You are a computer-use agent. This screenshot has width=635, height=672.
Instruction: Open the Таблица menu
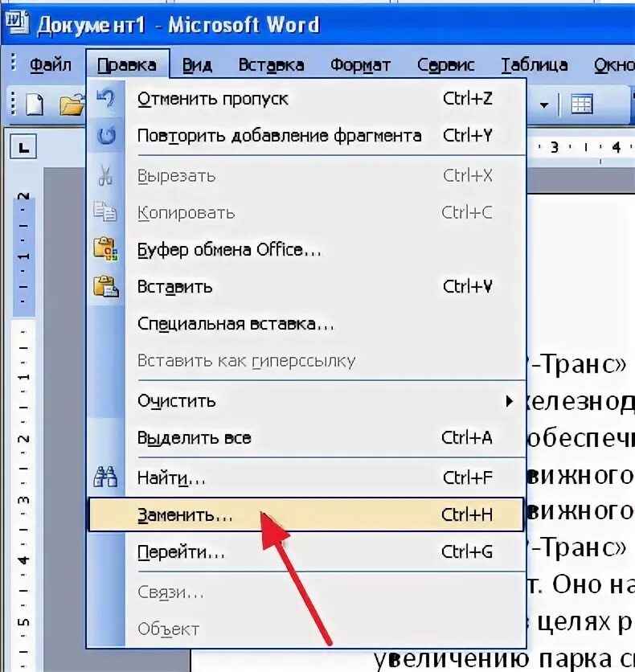535,65
